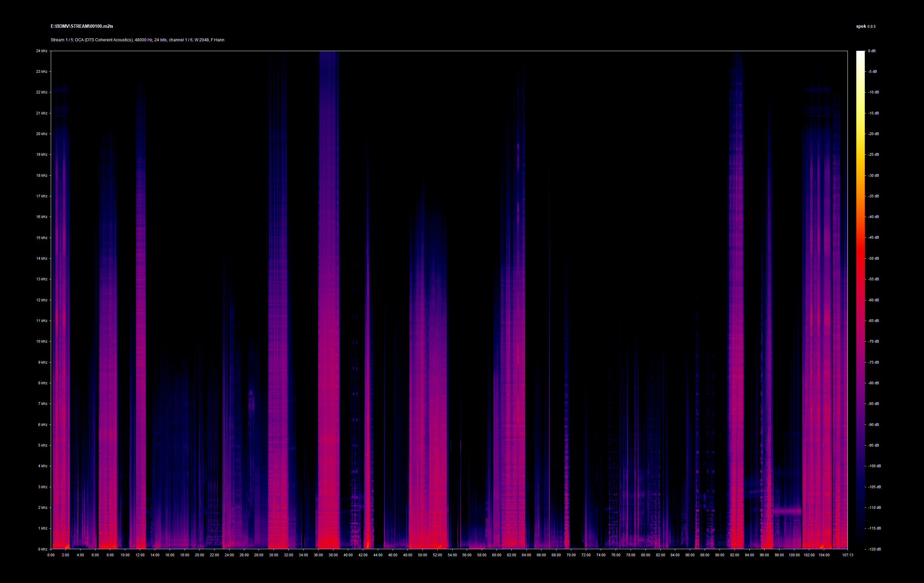Click the 0:00 time axis marker

(x=51, y=555)
